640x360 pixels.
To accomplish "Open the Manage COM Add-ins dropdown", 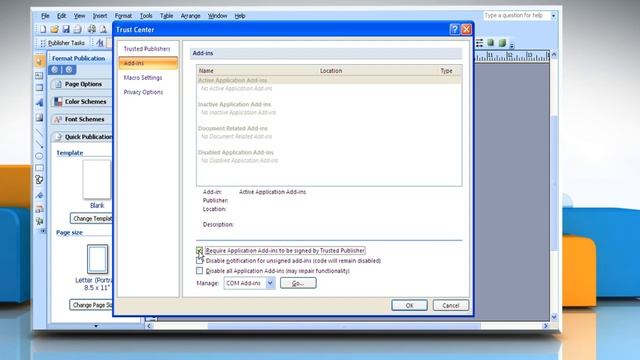I will click(270, 283).
